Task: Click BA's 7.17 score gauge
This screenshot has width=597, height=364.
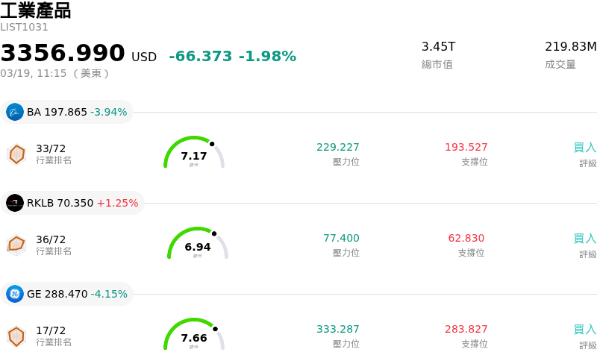Action: point(194,153)
